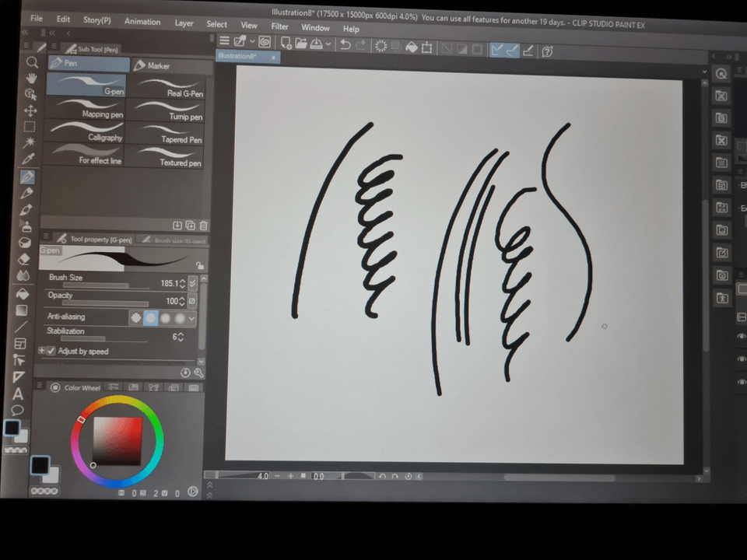Click the Undo arrow in the command bar
The image size is (747, 560).
tap(345, 45)
